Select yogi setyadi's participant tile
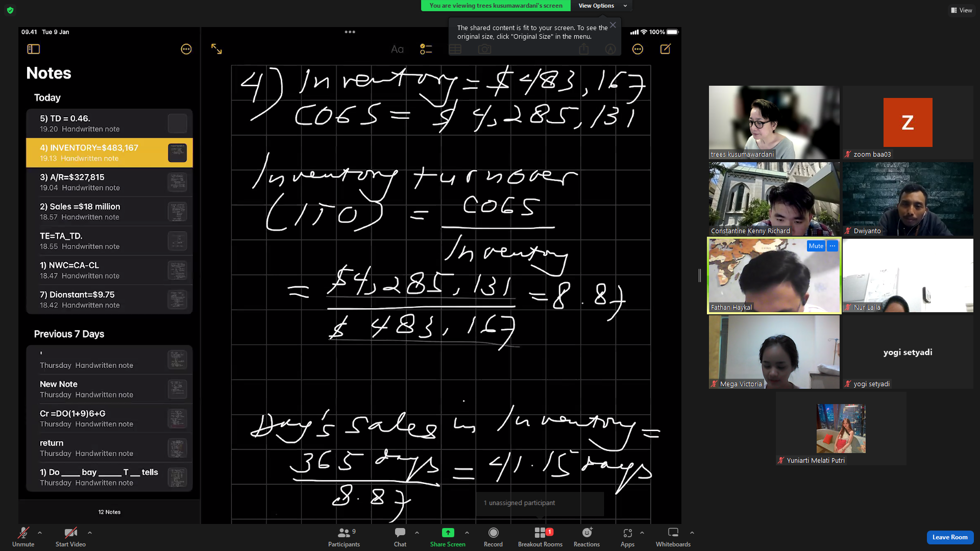The height and width of the screenshot is (551, 980). (908, 352)
